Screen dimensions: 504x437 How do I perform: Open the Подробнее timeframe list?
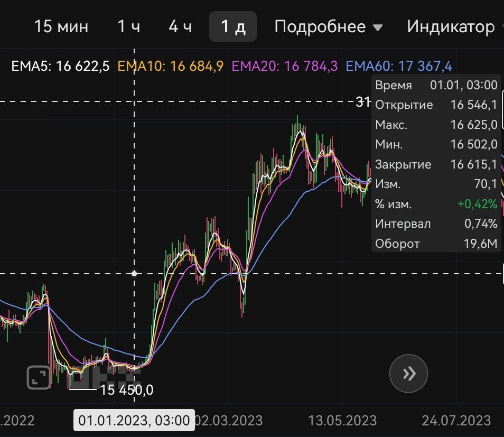coord(329,26)
